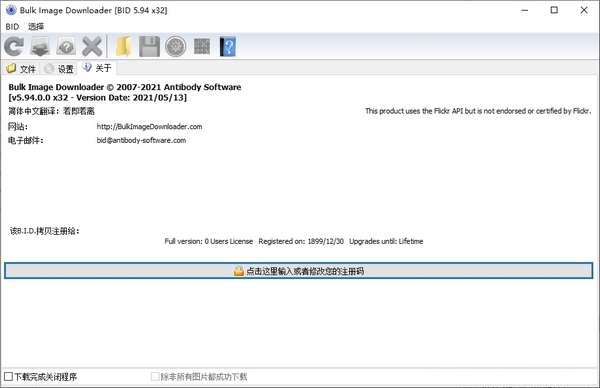Click the refresh arrow toolbar icon
The width and height of the screenshot is (600, 388).
point(14,47)
